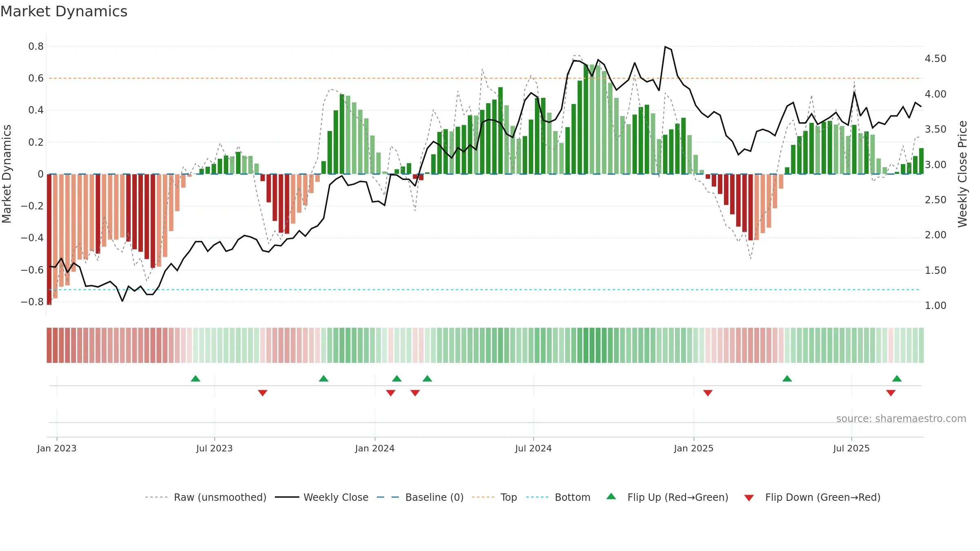This screenshot has height=551, width=980.
Task: Click the 1.00 right axis tick label
Action: coord(935,306)
